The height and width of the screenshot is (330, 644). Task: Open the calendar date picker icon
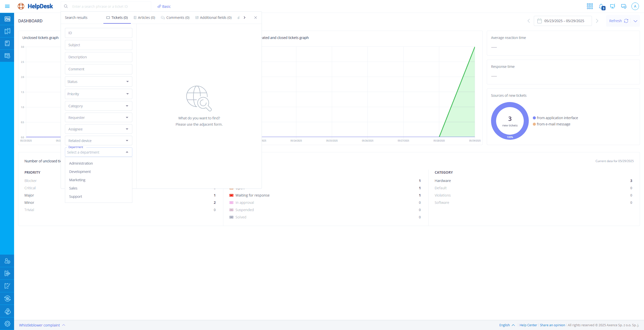point(539,21)
